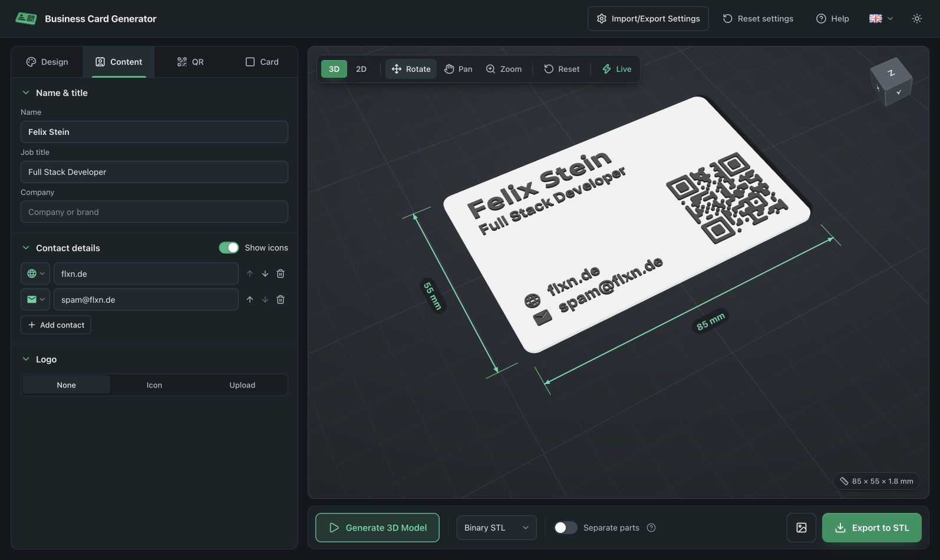Toggle light theme sun icon
Viewport: 940px width, 560px height.
click(916, 19)
